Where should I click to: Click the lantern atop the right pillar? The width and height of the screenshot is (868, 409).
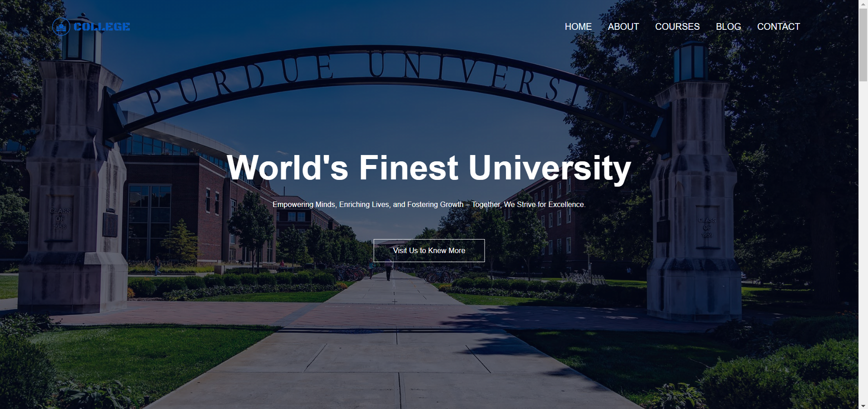(x=690, y=61)
